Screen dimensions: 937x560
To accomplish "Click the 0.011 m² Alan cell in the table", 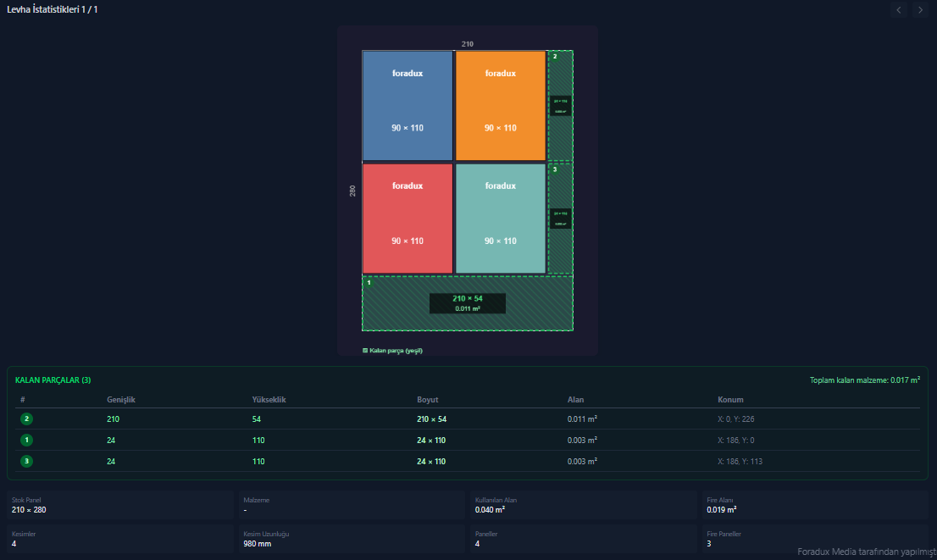I will pos(582,419).
